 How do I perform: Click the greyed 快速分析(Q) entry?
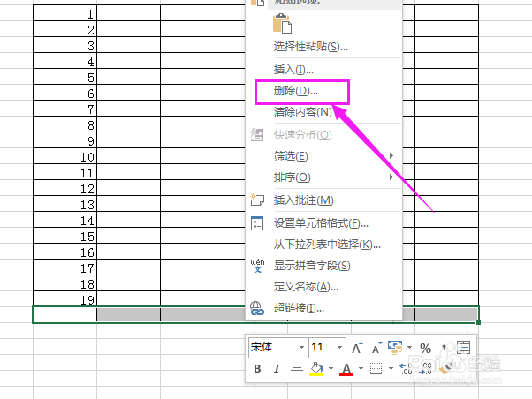(x=302, y=135)
